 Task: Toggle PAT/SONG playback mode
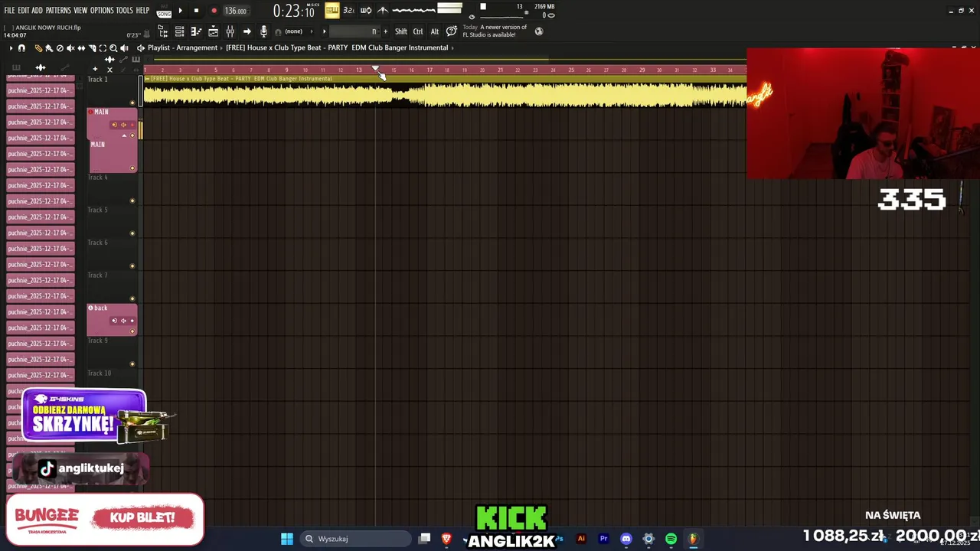164,11
